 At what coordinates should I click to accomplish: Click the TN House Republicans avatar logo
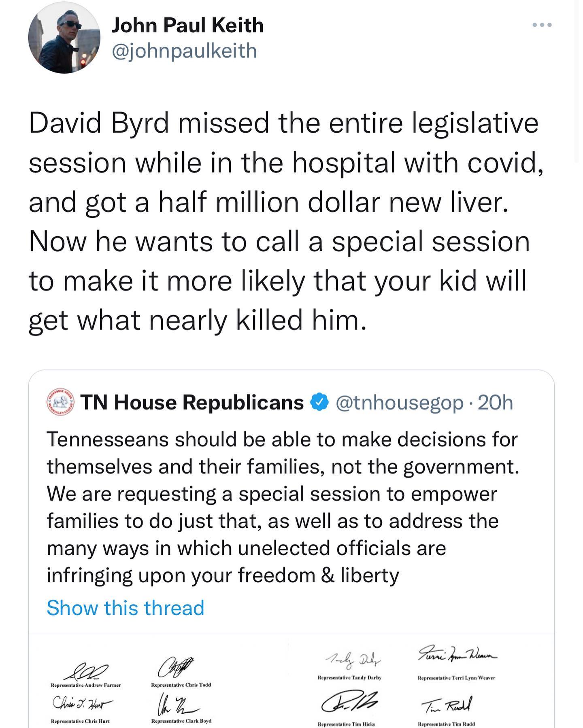(x=62, y=403)
